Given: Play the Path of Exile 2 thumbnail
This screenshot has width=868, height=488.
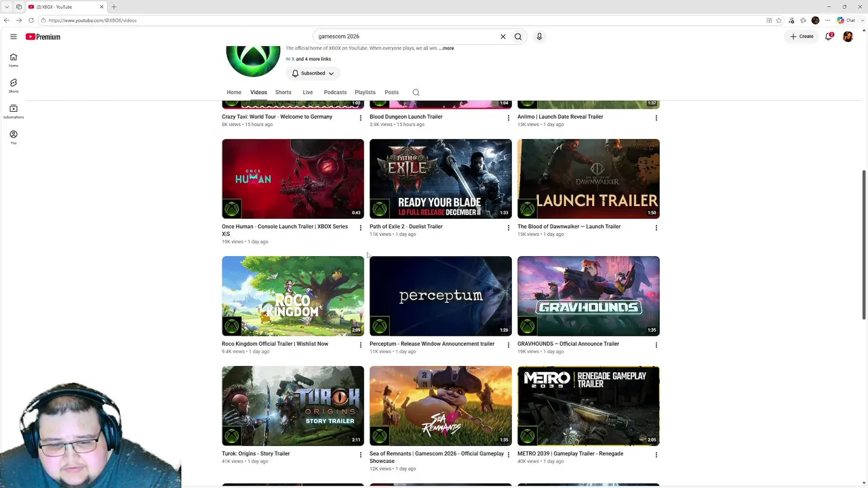Looking at the screenshot, I should pos(441,179).
